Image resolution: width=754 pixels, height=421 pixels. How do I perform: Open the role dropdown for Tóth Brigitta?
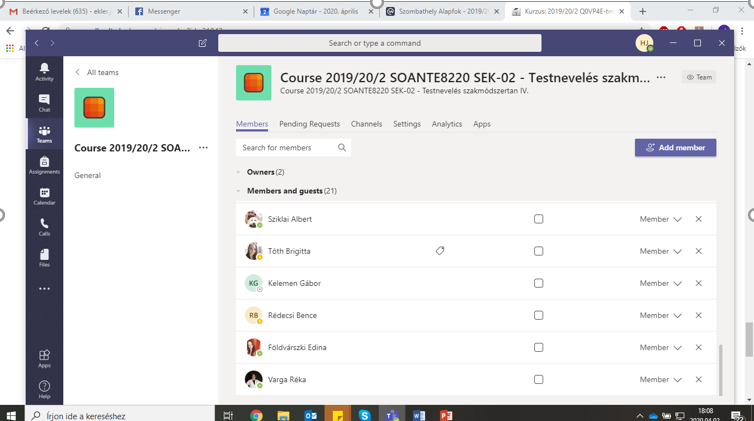point(661,251)
